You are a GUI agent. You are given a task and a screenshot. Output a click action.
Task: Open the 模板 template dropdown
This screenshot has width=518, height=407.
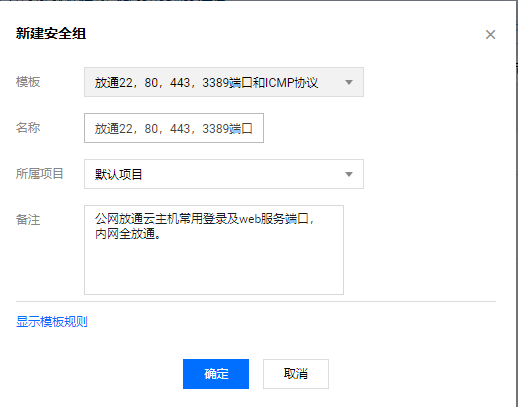point(224,82)
